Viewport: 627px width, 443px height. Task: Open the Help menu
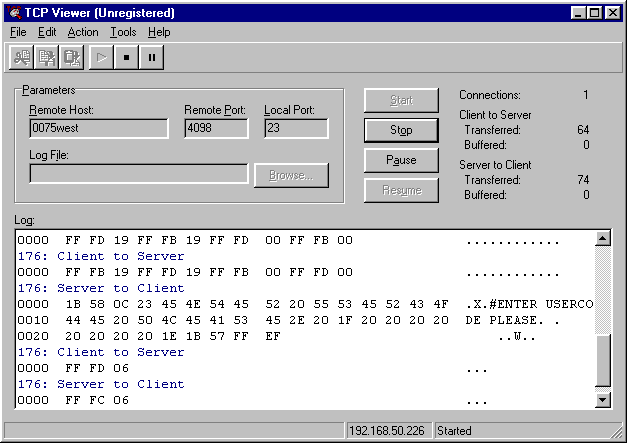[x=159, y=32]
